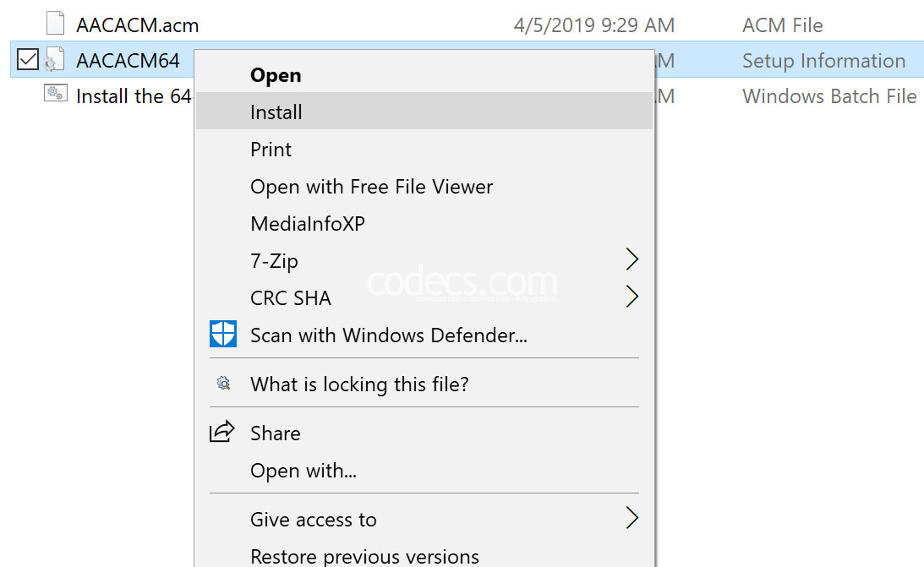Click the AACACM.acm file icon
This screenshot has height=567, width=924.
(56, 24)
